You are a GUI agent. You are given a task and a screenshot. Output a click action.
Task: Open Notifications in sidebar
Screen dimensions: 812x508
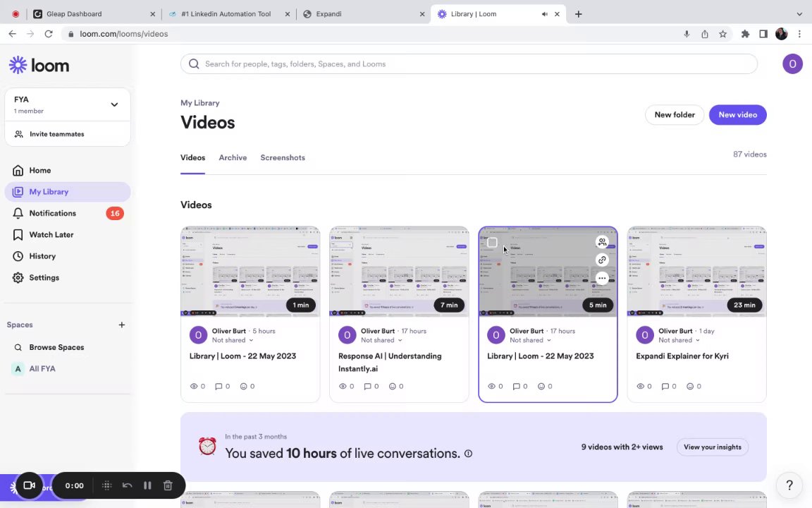pyautogui.click(x=68, y=213)
